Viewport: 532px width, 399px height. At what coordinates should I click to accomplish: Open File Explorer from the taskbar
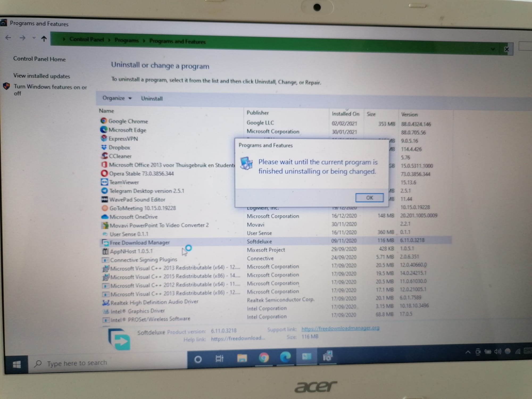(x=242, y=358)
